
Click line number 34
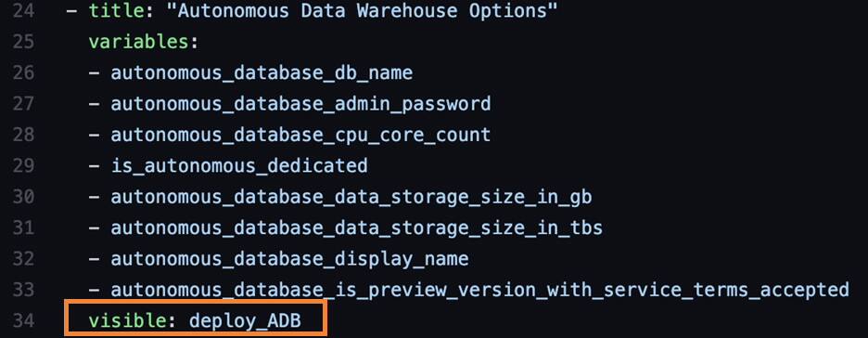[22, 320]
